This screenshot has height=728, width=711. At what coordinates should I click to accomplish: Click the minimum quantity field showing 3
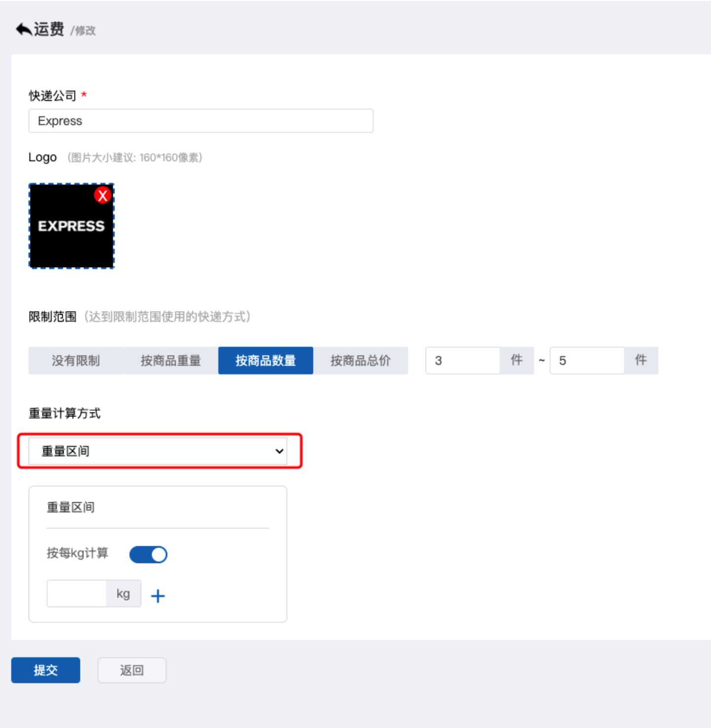coord(463,361)
